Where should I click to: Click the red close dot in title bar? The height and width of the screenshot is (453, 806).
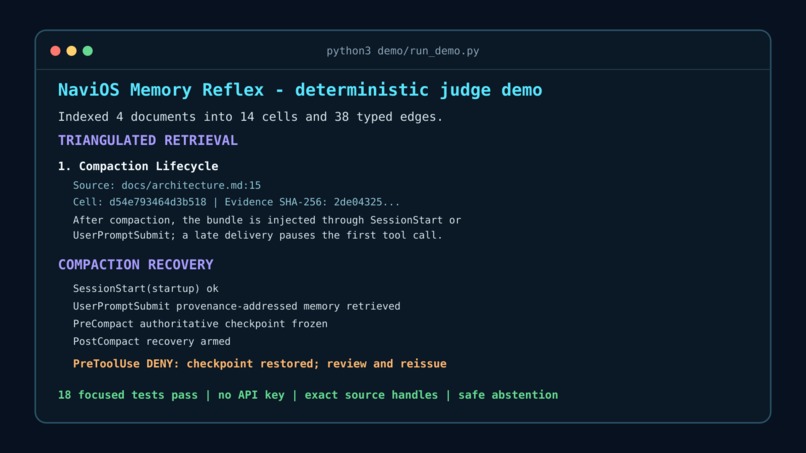(56, 51)
